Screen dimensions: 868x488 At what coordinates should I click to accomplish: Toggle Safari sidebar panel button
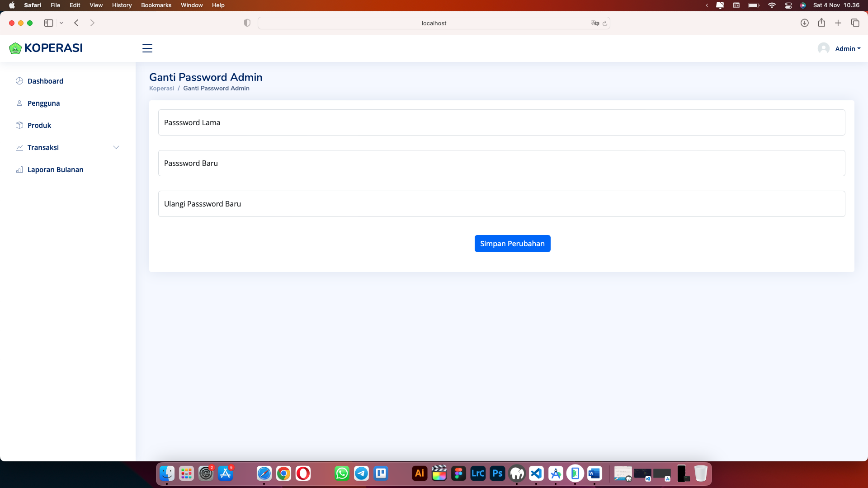tap(48, 23)
